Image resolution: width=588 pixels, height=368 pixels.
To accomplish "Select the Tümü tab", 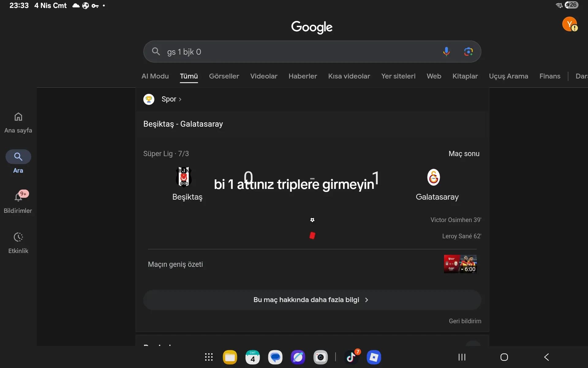I will [189, 76].
